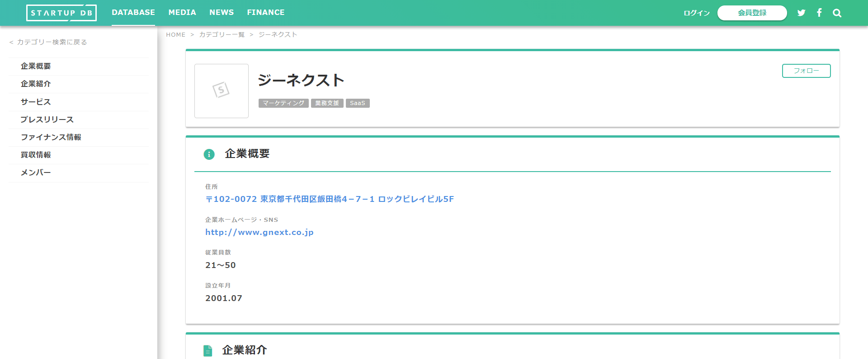
Task: Select 企業紹介 in the sidebar
Action: coord(79,84)
